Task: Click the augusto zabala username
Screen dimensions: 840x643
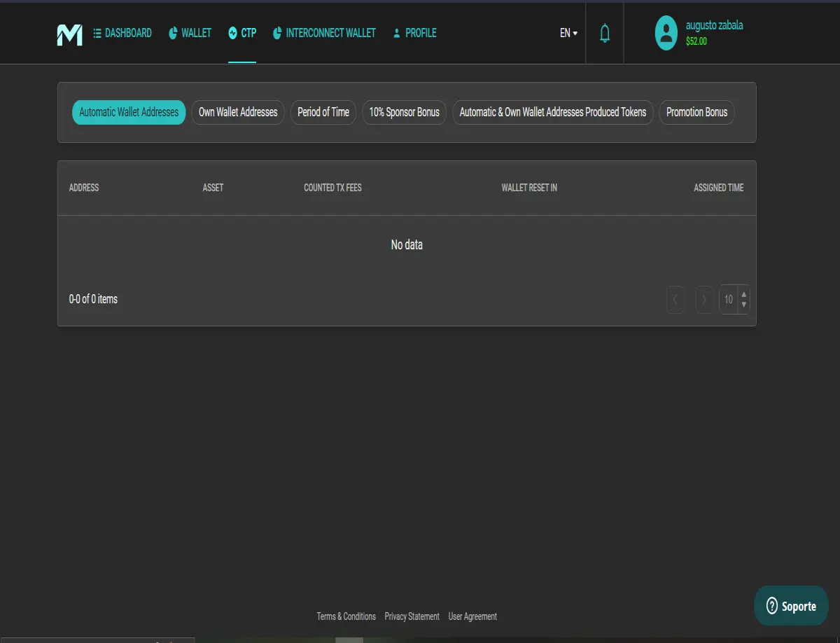Action: point(715,25)
